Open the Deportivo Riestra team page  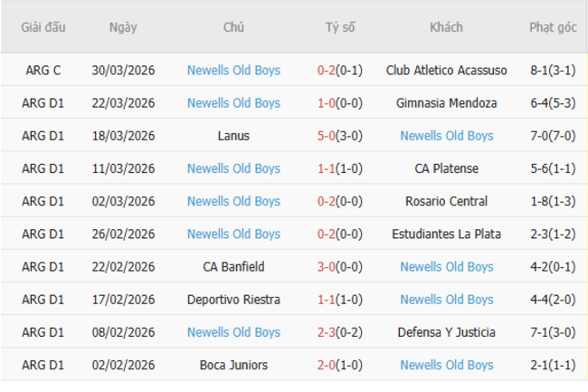point(233,300)
